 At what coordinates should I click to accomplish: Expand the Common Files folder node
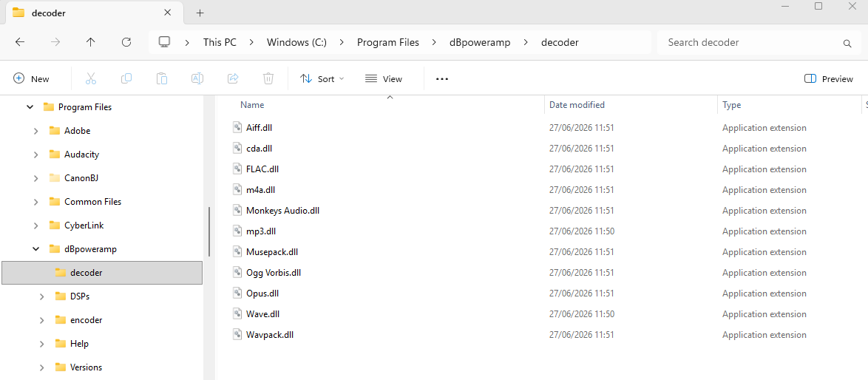click(36, 202)
